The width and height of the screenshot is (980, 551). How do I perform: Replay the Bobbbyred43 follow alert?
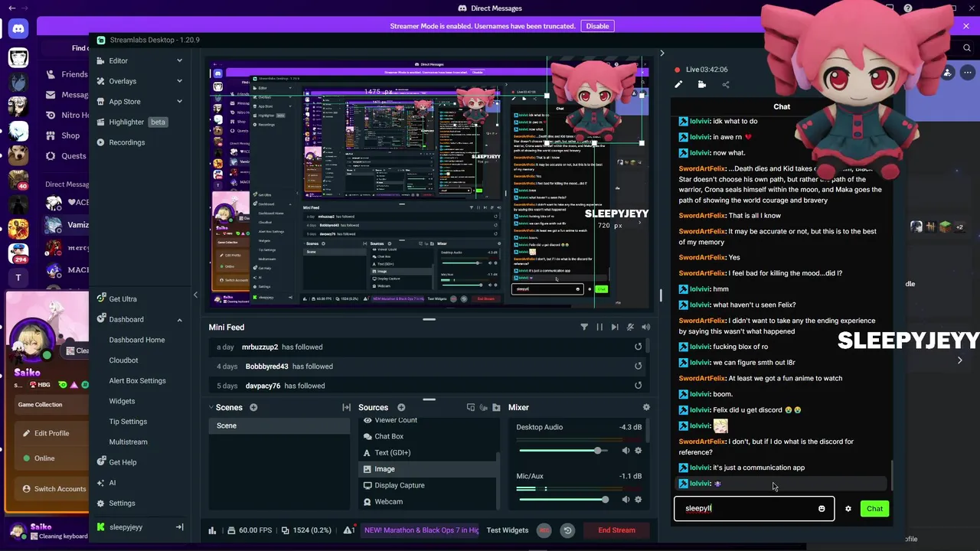tap(638, 366)
